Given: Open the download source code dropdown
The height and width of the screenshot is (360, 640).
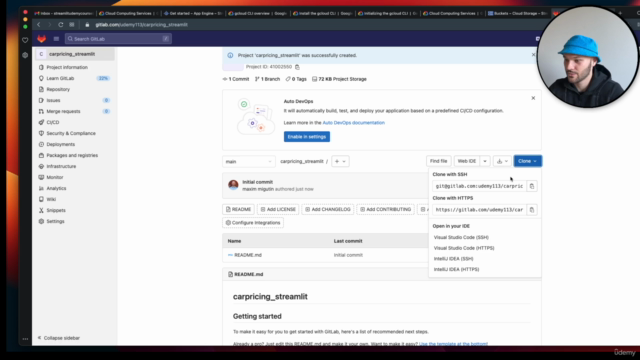Looking at the screenshot, I should coord(502,161).
